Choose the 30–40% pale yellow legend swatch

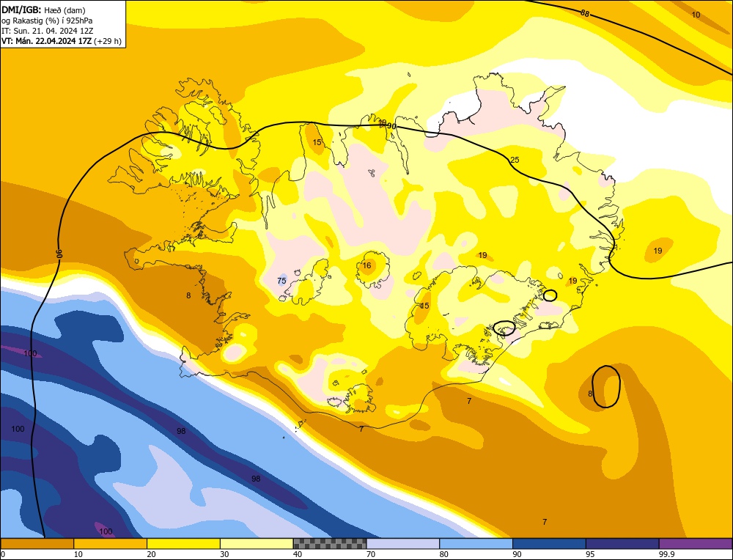tap(257, 544)
